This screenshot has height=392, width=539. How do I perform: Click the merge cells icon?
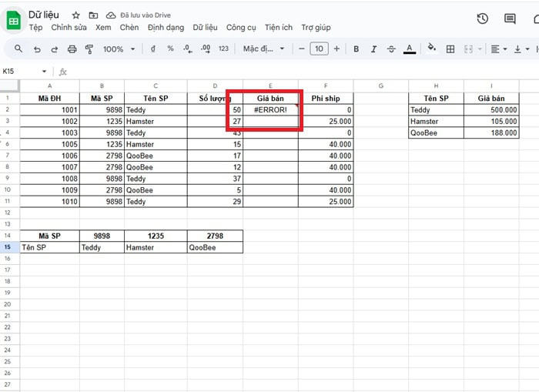468,49
